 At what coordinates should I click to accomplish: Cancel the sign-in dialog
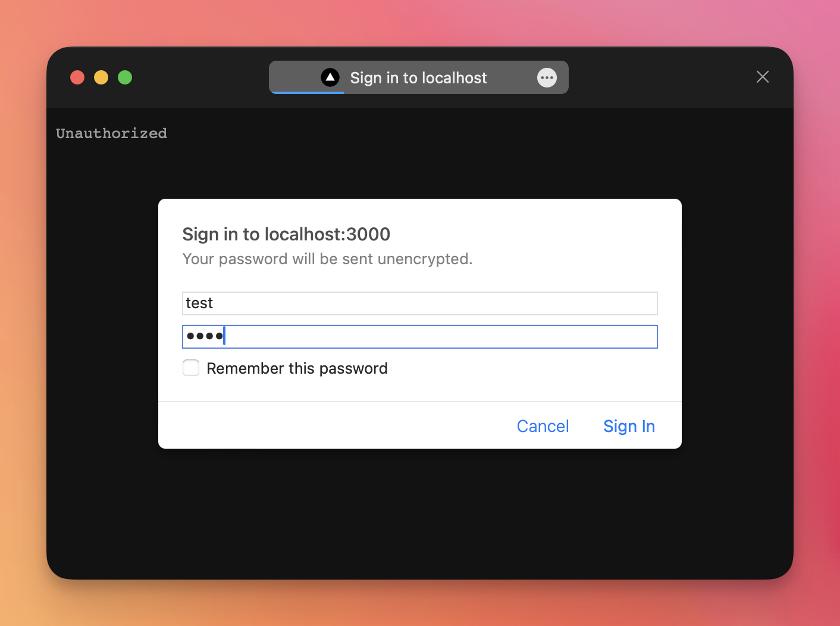(543, 426)
